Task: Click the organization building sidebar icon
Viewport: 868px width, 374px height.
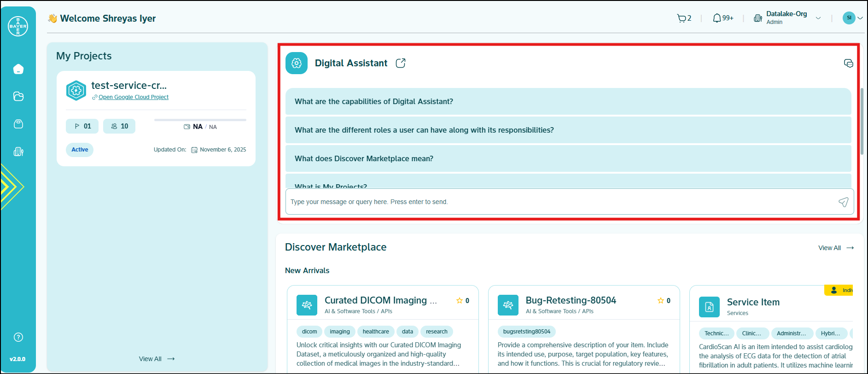Action: (18, 152)
